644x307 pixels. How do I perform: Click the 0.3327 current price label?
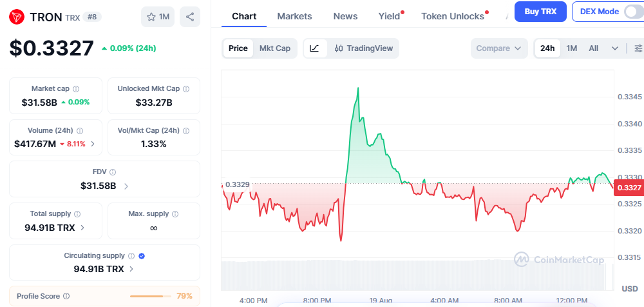coord(629,188)
